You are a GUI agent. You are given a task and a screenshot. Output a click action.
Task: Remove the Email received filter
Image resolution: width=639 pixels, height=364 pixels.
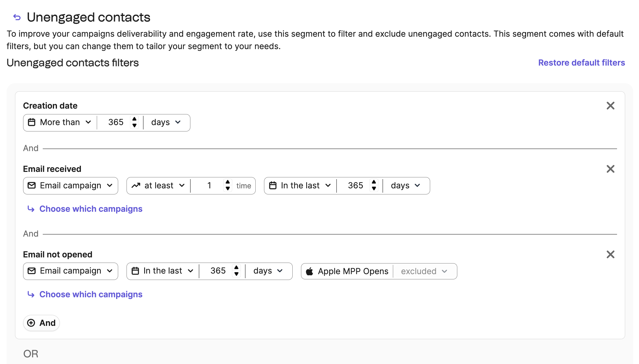[610, 169]
